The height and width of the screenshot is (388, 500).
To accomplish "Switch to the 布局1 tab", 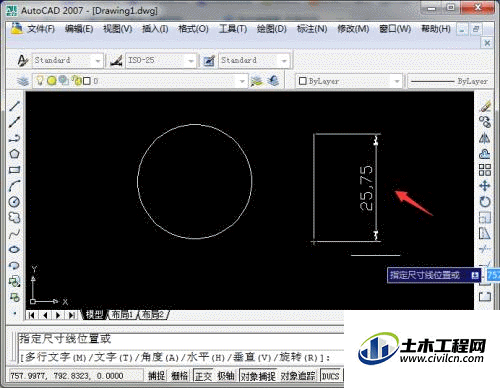I will (x=122, y=315).
